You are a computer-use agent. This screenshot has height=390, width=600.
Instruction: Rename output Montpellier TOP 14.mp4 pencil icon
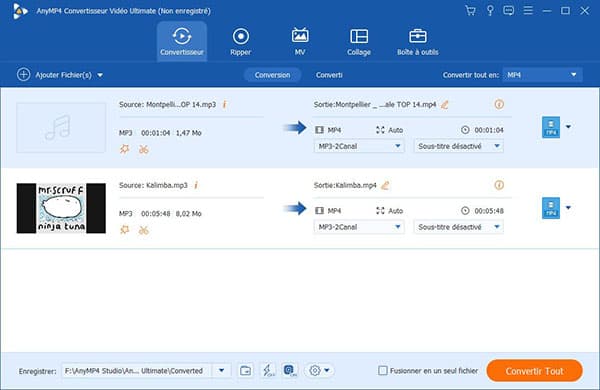[x=445, y=104]
